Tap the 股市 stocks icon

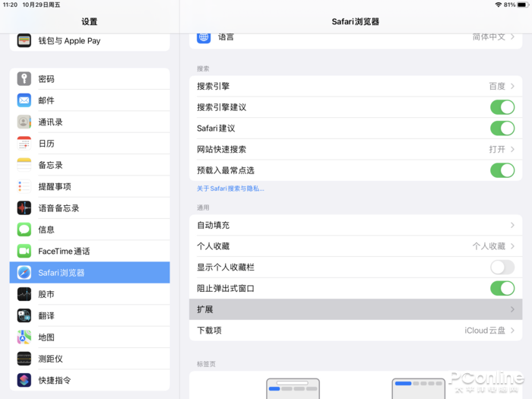pos(24,294)
